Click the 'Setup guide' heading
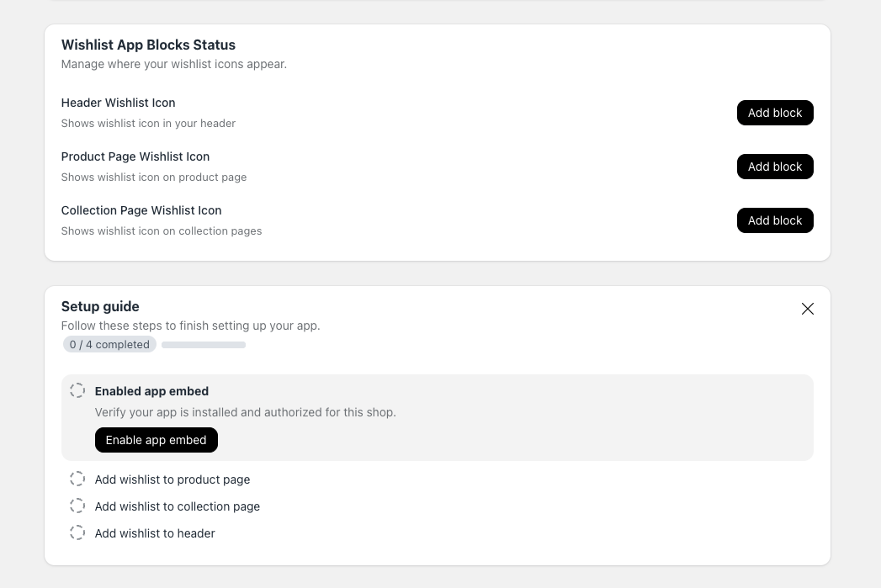Screen dimensions: 881x588 [x=100, y=306]
